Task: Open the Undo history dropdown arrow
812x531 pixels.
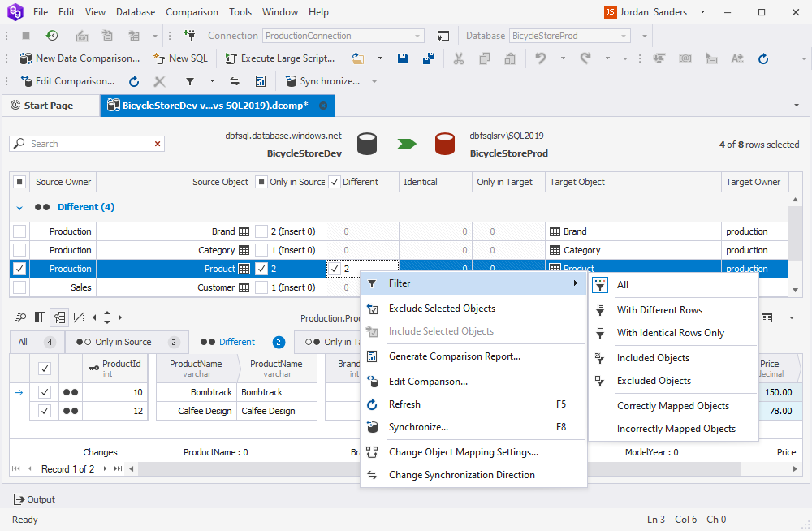Action: (563, 58)
